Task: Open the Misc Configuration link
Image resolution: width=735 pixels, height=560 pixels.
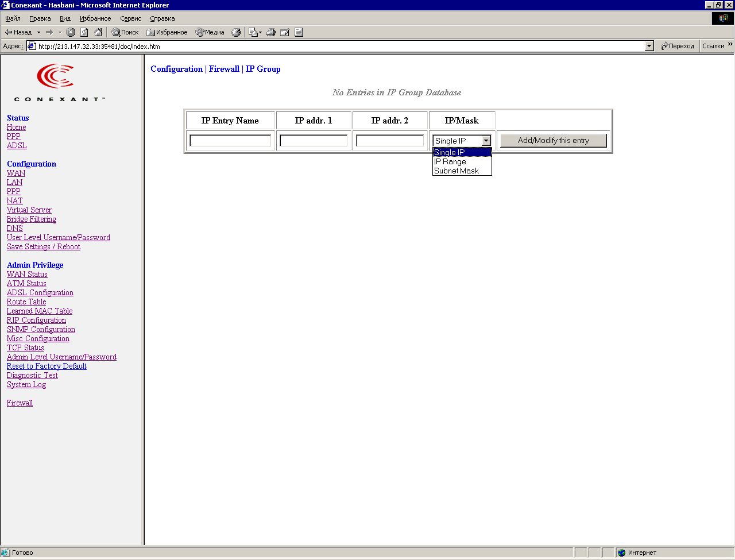Action: 38,339
